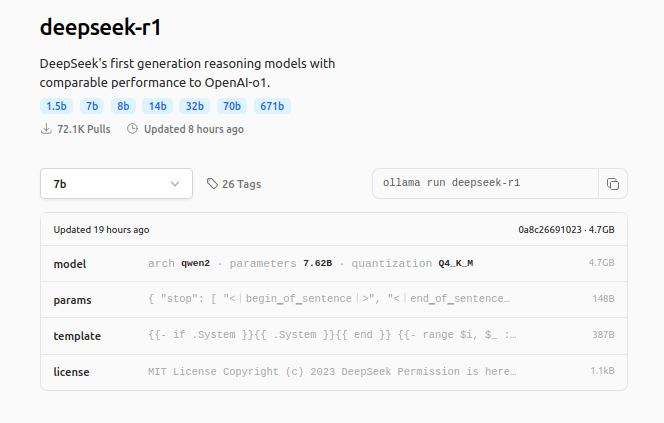
Task: Open the params file row
Action: pyautogui.click(x=334, y=299)
